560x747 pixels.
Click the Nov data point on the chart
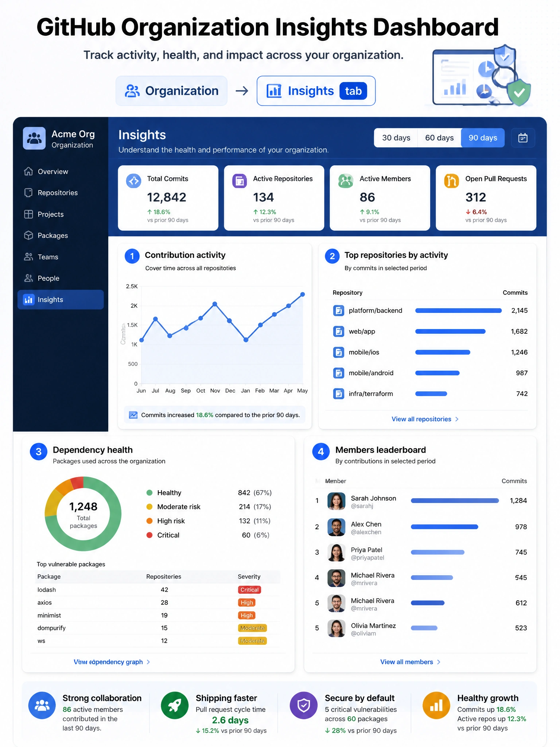tap(215, 304)
